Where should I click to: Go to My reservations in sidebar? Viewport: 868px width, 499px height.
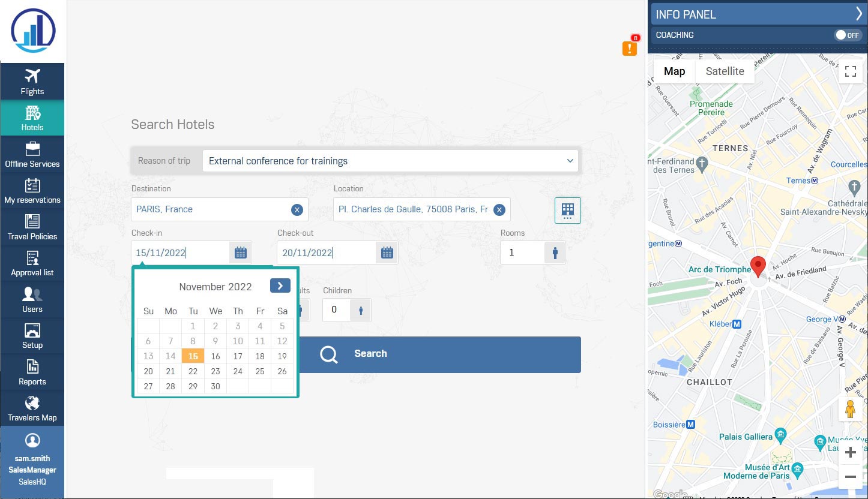32,191
